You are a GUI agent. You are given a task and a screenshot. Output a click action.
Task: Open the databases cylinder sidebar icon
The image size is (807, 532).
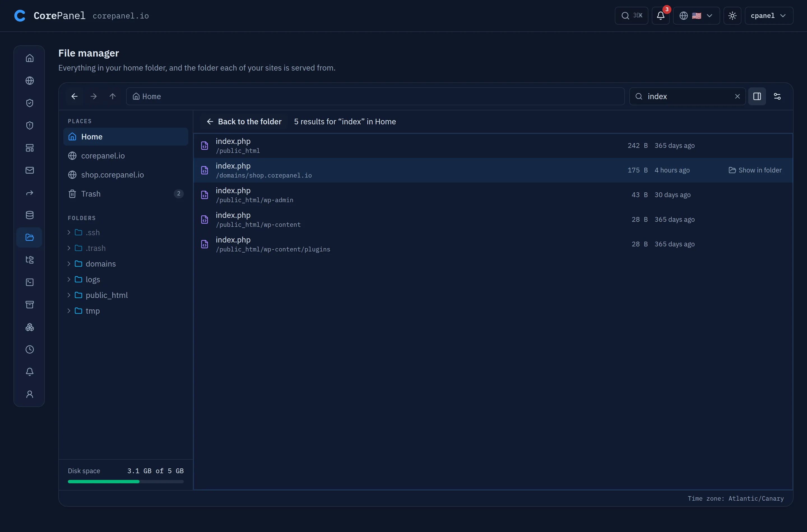[x=29, y=215]
